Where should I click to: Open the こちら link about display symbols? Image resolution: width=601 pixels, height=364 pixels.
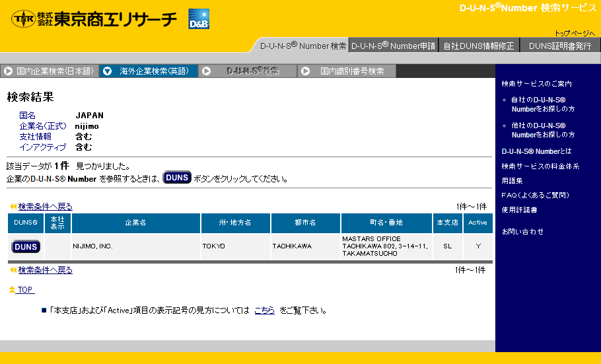(x=264, y=310)
